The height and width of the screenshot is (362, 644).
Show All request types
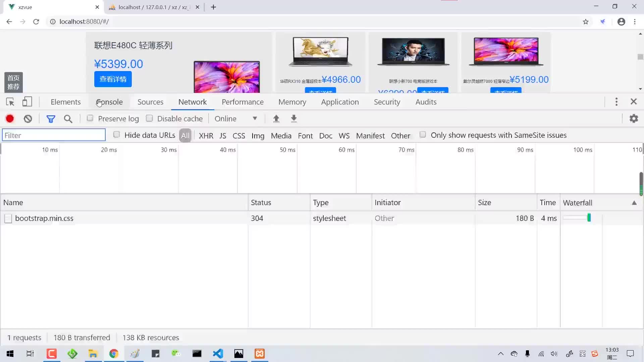(185, 136)
